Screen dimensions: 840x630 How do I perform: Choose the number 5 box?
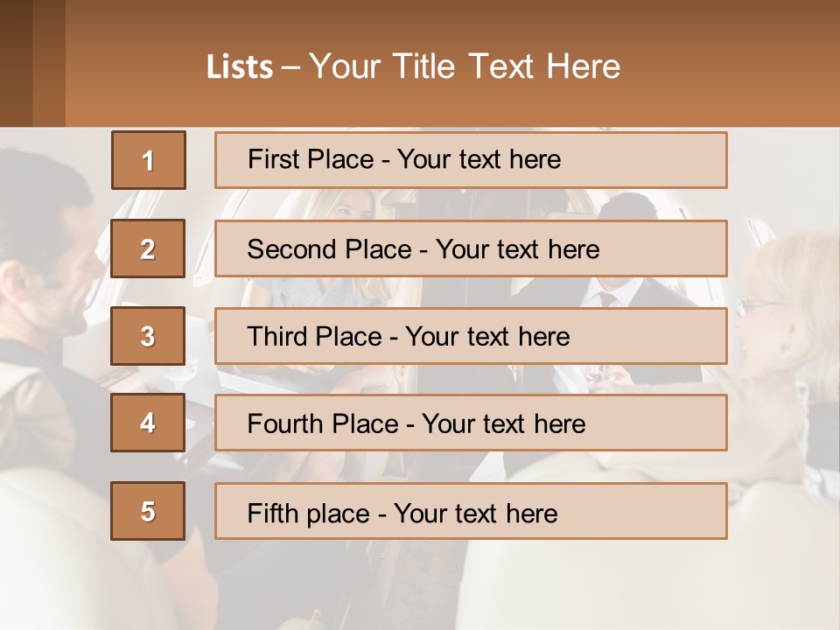(148, 511)
